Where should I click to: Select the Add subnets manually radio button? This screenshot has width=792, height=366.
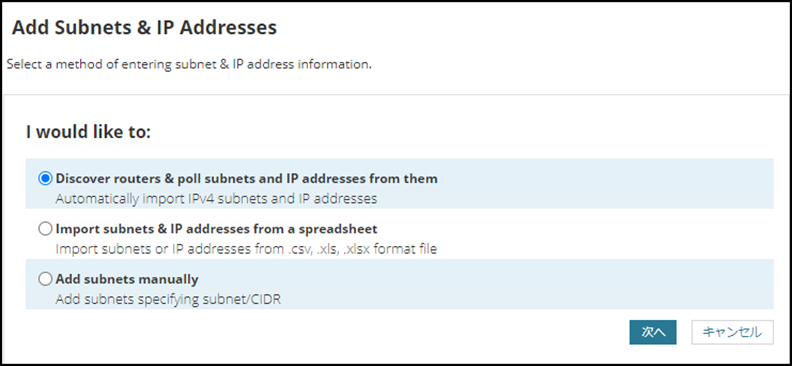(x=45, y=279)
